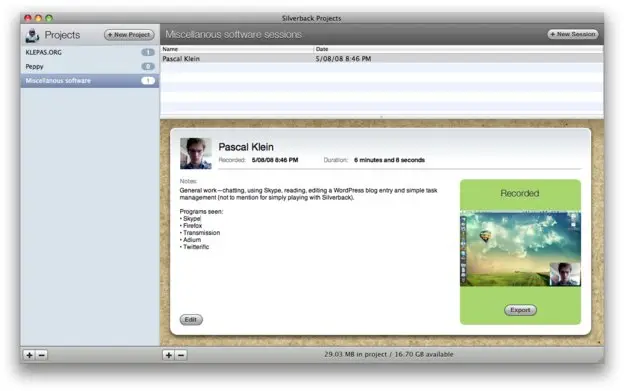Click the green zoom window button
The height and width of the screenshot is (391, 624).
click(49, 18)
